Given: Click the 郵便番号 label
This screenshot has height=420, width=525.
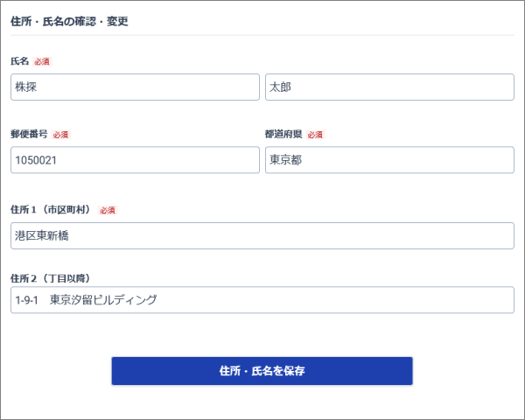Looking at the screenshot, I should [29, 135].
